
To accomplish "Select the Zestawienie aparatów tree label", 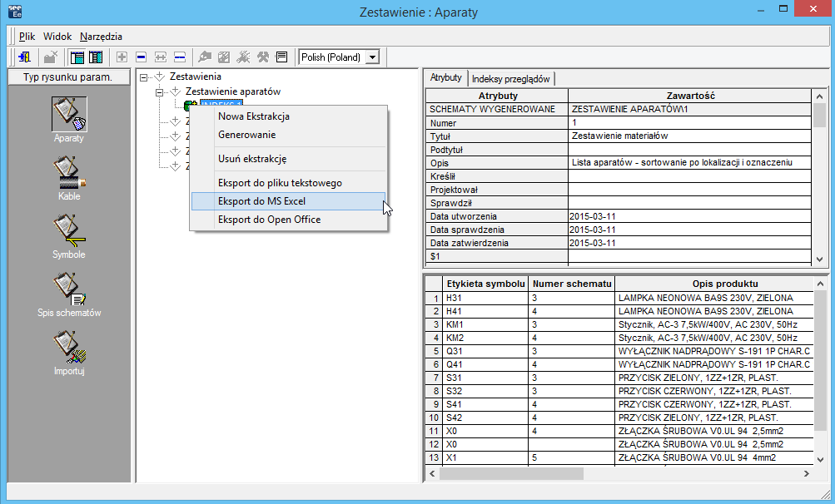I will (233, 91).
